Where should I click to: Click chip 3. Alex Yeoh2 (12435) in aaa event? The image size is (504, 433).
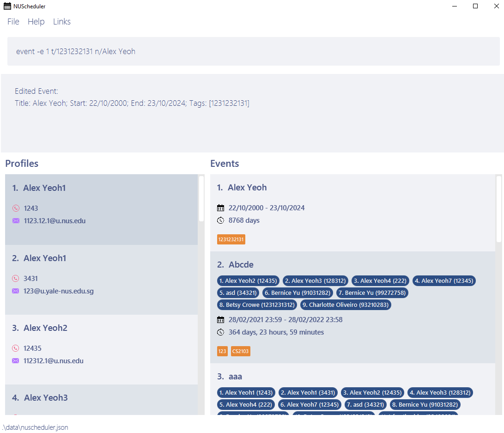point(372,393)
